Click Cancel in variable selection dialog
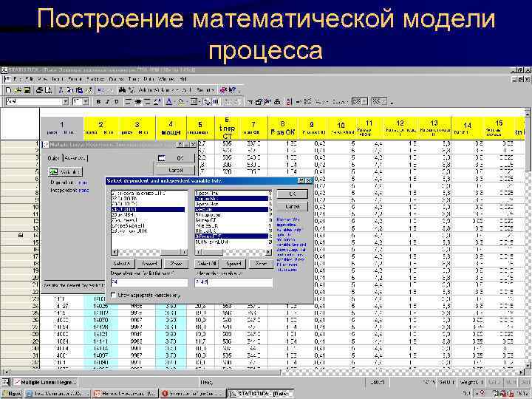Image resolution: width=532 pixels, height=399 pixels. pyautogui.click(x=292, y=206)
